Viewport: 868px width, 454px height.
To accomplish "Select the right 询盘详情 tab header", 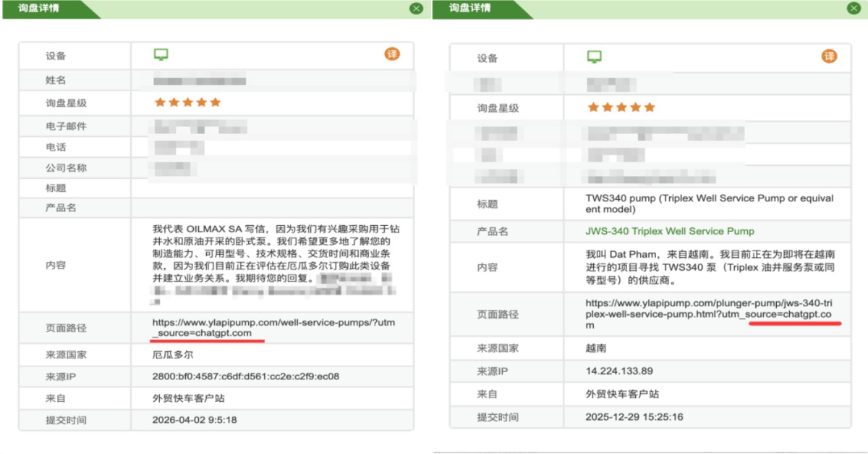I will [x=469, y=9].
